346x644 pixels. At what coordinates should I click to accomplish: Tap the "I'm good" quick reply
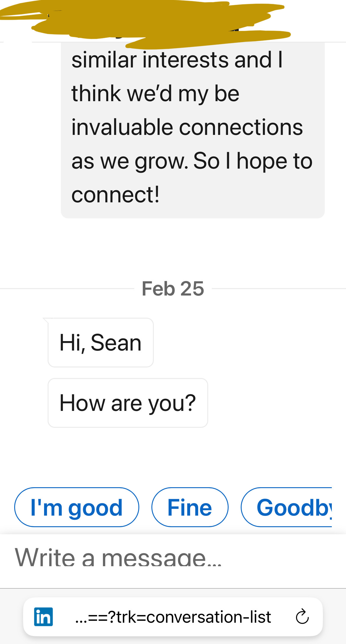(x=76, y=507)
